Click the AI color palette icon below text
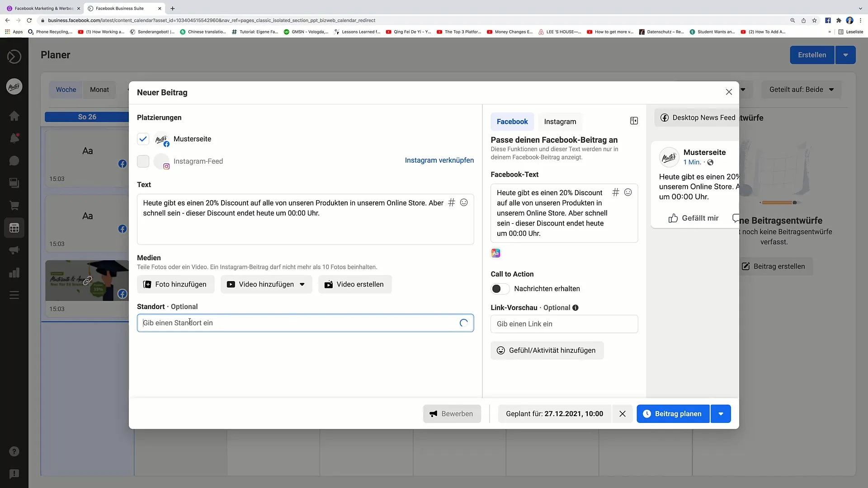Viewport: 868px width, 488px height. click(x=496, y=253)
